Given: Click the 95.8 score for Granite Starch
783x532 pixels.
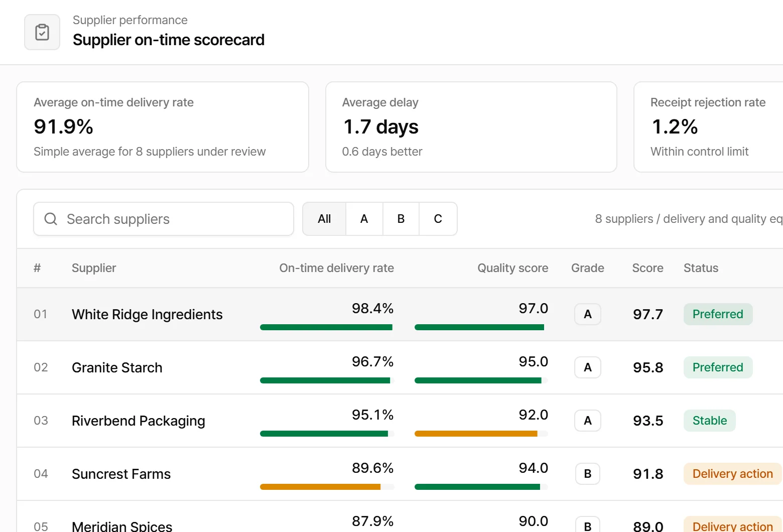Looking at the screenshot, I should pos(648,367).
